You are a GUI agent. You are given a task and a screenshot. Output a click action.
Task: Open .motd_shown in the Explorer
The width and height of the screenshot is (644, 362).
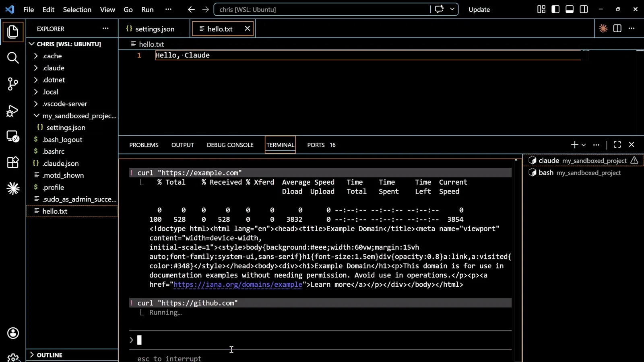72,175
